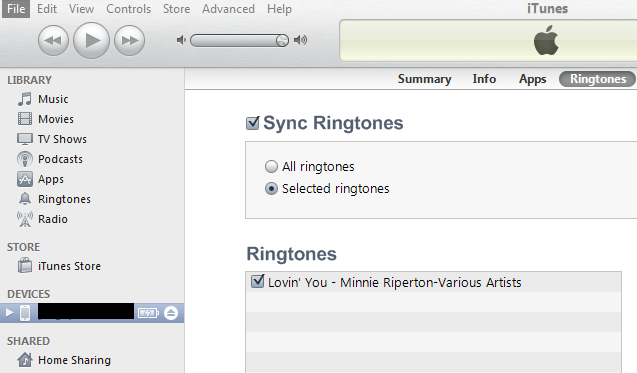This screenshot has height=373, width=637.
Task: Open the Advanced menu
Action: coord(228,9)
